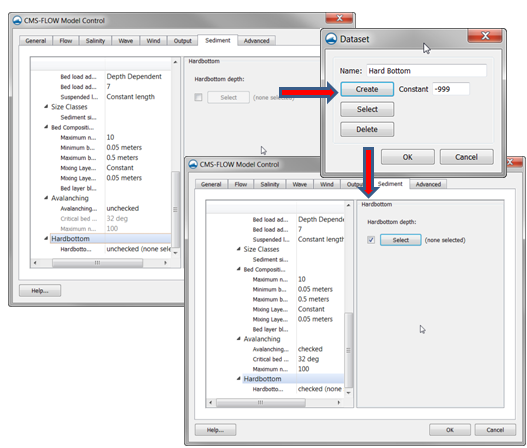527x448 pixels.
Task: Click vertical scrollbar thumb in front window tree
Action: [349, 350]
